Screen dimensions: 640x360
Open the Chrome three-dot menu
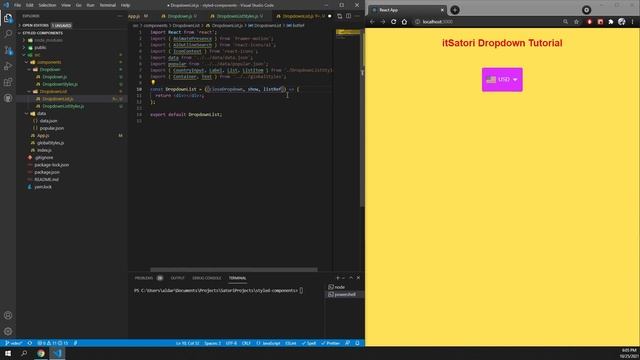tap(633, 22)
